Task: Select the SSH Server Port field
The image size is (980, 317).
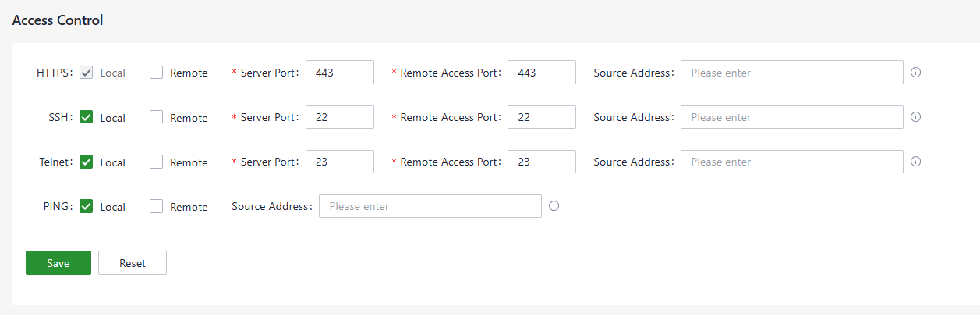Action: click(340, 117)
